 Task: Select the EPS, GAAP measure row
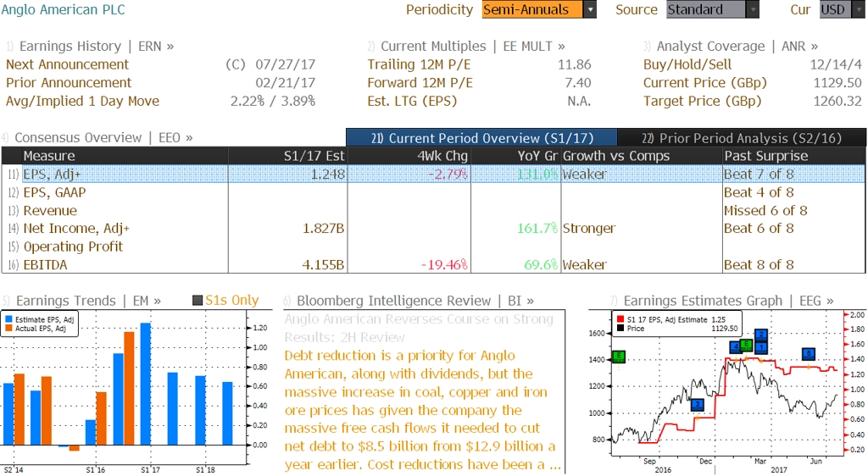tap(433, 192)
